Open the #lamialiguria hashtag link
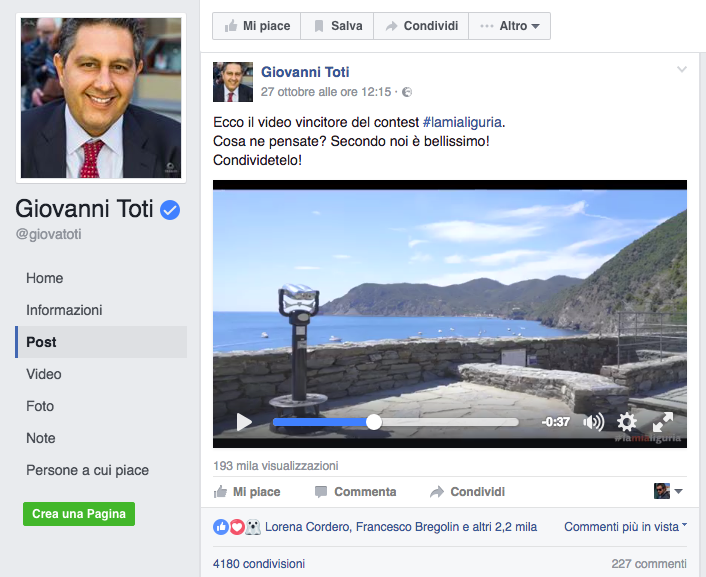The image size is (706, 577). click(462, 122)
